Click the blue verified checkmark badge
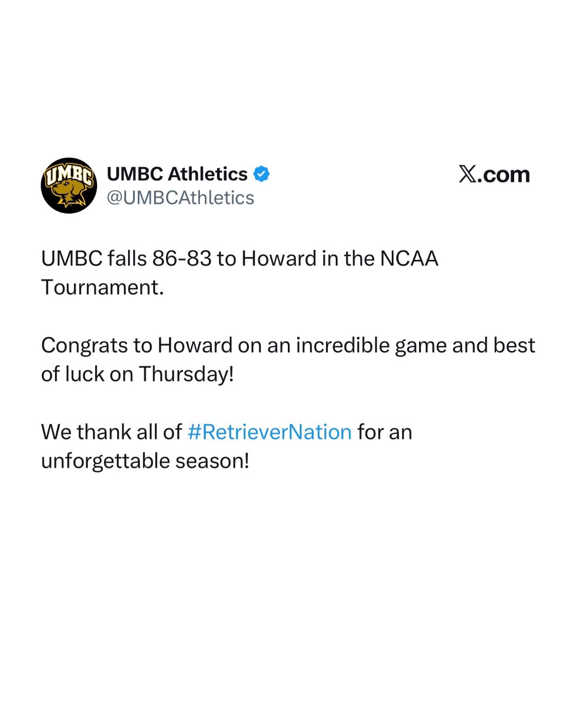Viewport: 583px width, 728px height. (262, 174)
